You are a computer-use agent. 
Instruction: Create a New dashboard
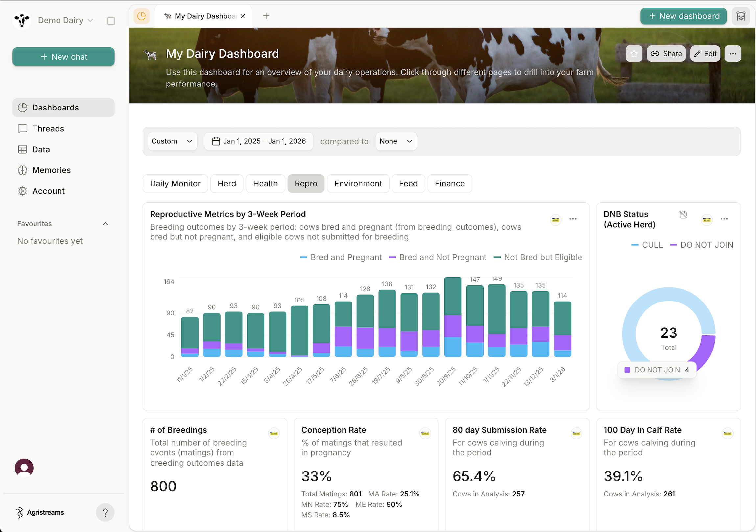(684, 16)
